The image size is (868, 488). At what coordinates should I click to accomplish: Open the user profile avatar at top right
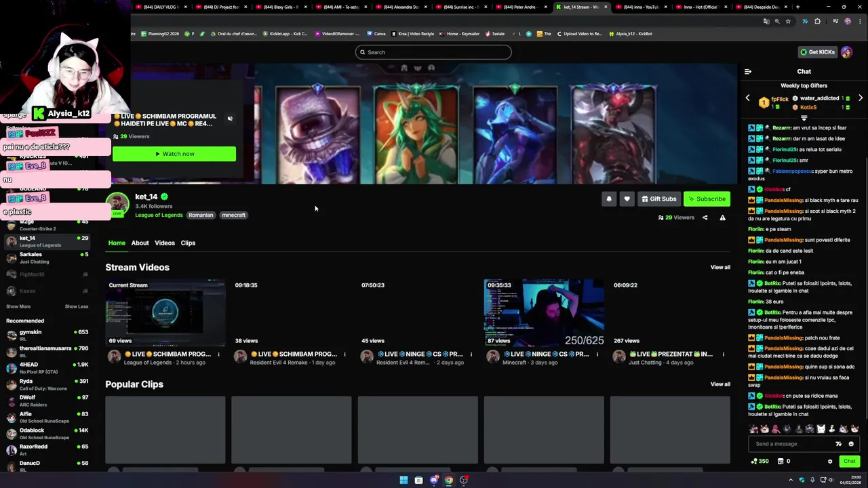pyautogui.click(x=847, y=52)
